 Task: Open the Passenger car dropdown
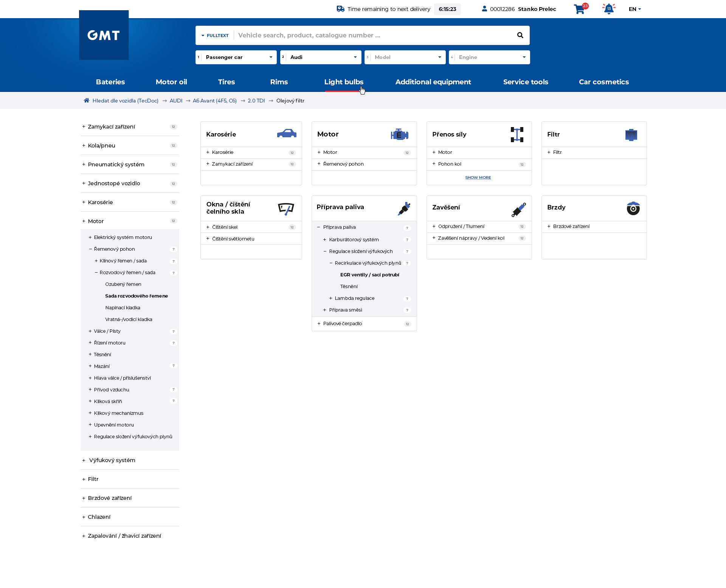pyautogui.click(x=236, y=57)
